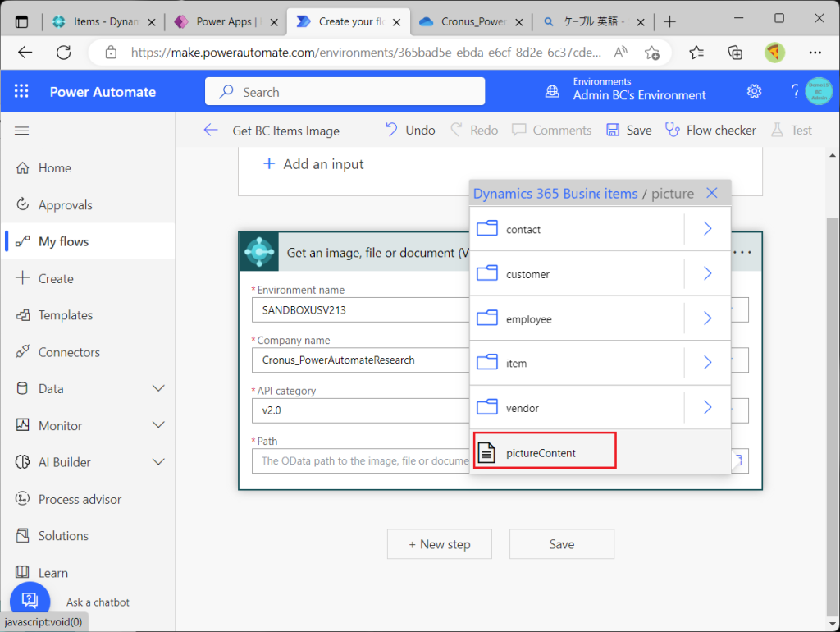
Task: Click the browser address bar URL
Action: tap(365, 53)
